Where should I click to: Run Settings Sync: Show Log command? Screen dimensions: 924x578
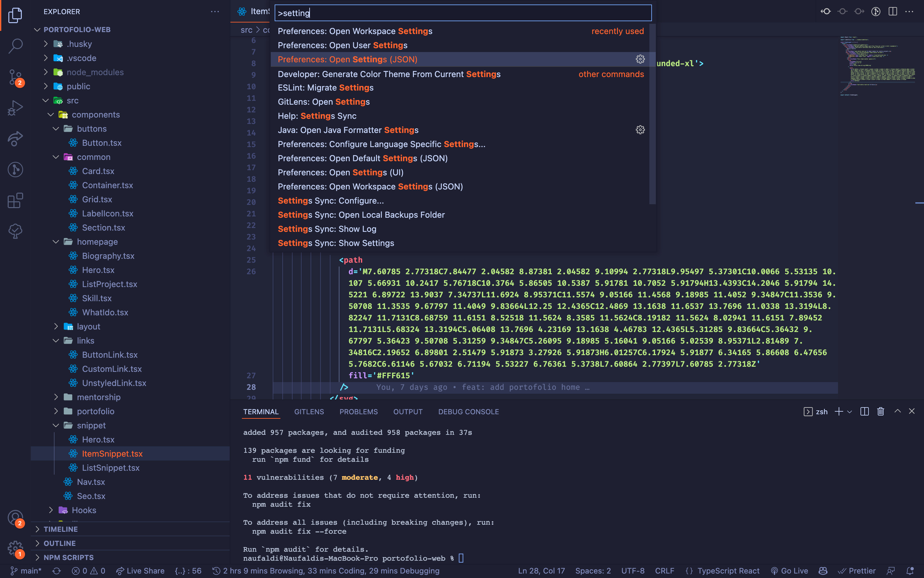pos(460,229)
